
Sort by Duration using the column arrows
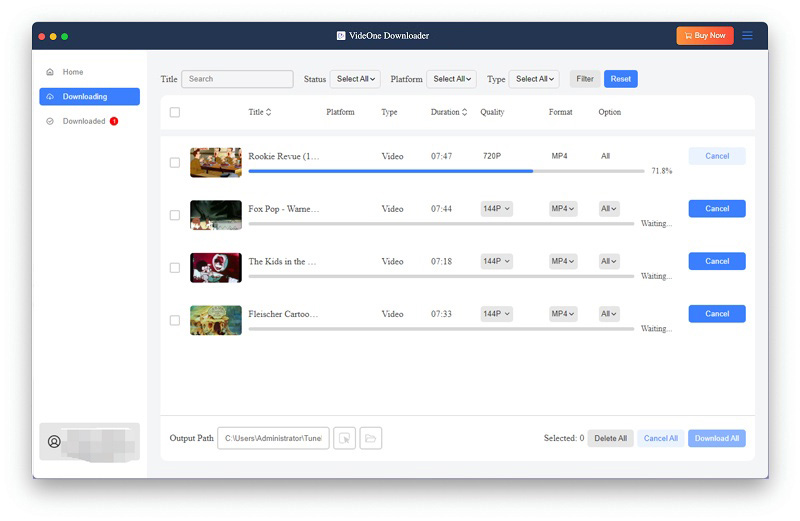[465, 112]
